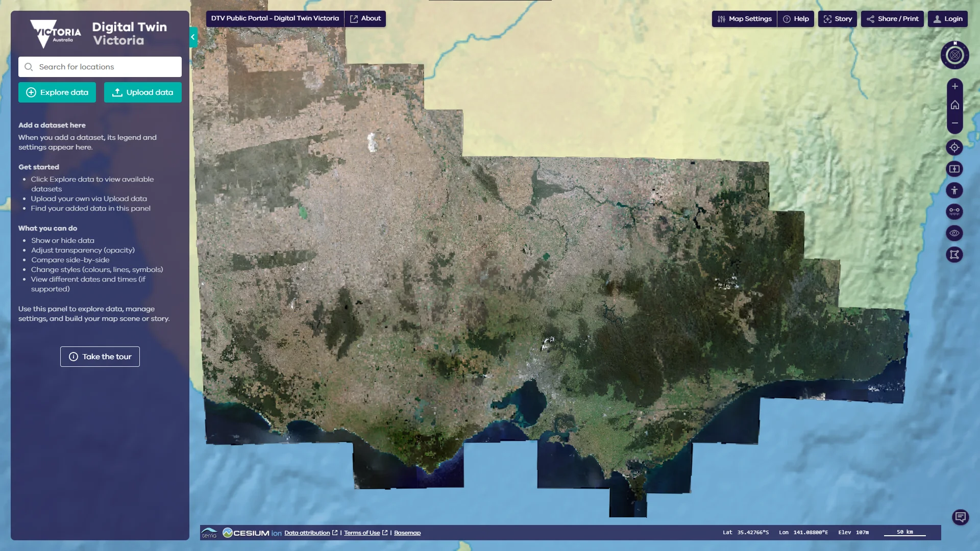This screenshot has width=980, height=551.
Task: Zoom in with the plus button
Action: pyautogui.click(x=954, y=86)
